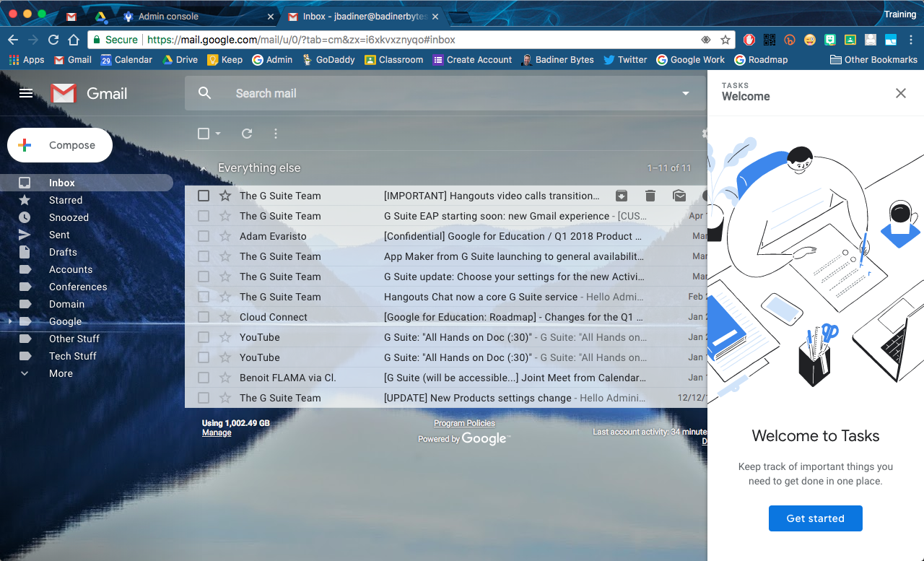
Task: Toggle the select-all checkbox in toolbar
Action: pyautogui.click(x=204, y=134)
